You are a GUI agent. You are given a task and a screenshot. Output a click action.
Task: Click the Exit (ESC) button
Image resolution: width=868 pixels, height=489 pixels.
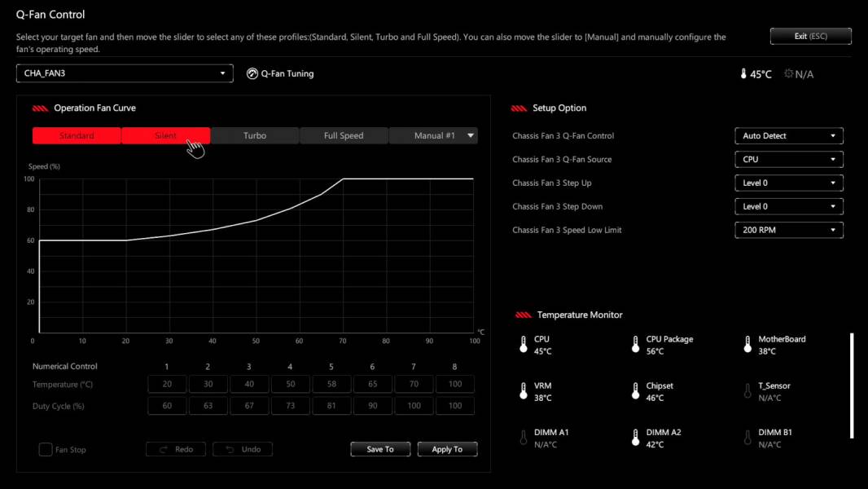(810, 36)
